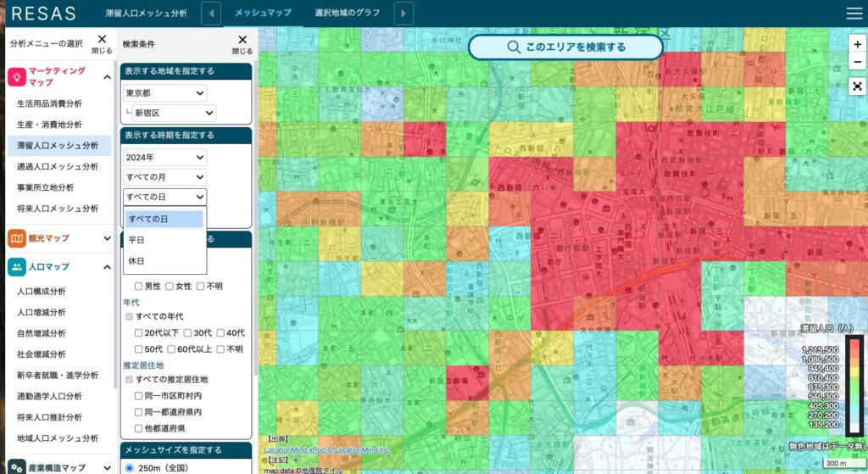This screenshot has width=868, height=474.
Task: Click このエリアを検索する button
Action: pyautogui.click(x=565, y=47)
